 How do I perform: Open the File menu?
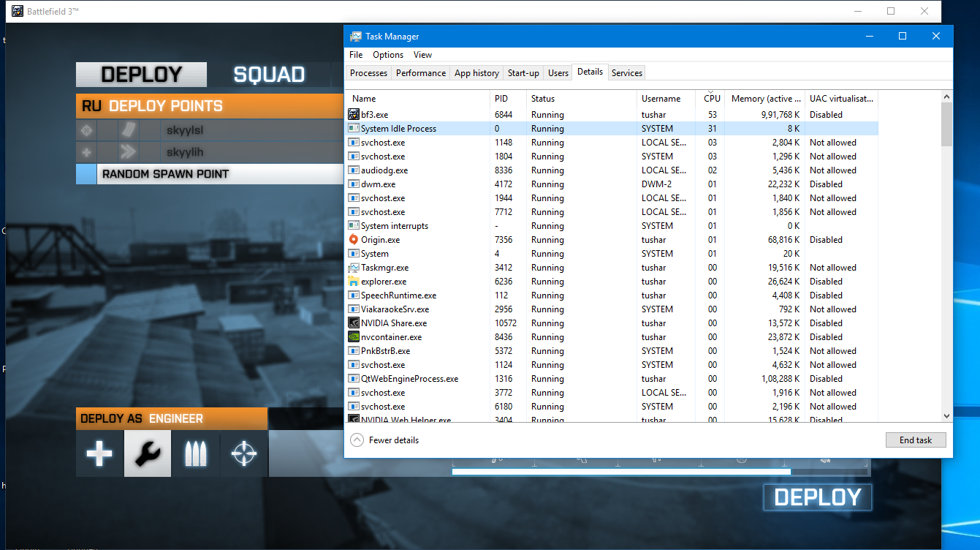coord(356,55)
